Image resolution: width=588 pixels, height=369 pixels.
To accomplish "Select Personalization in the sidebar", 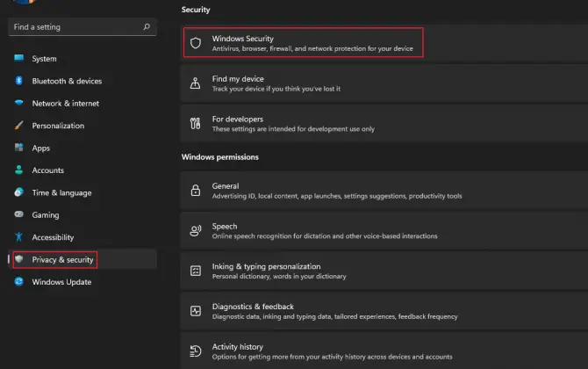I will click(x=82, y=126).
